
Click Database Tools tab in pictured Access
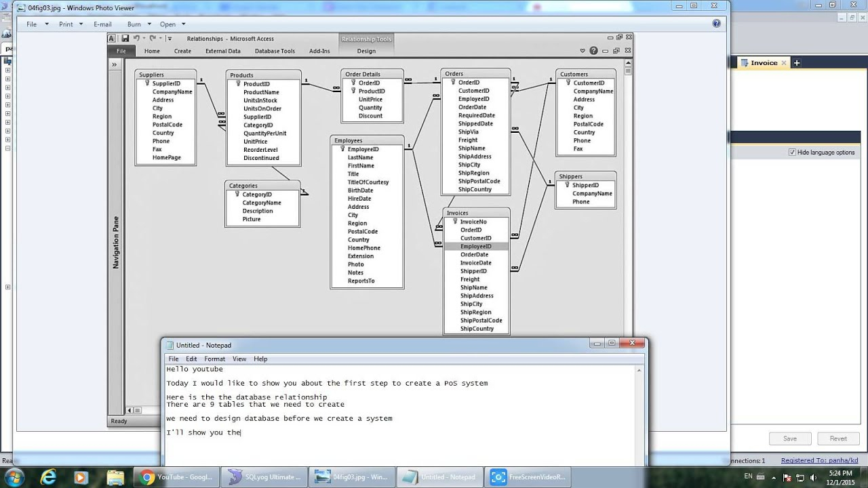point(275,51)
